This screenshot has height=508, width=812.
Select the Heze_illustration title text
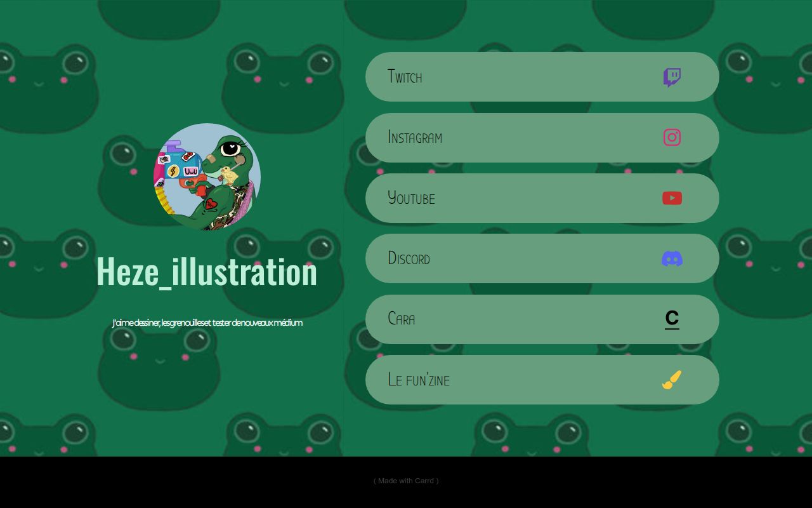(x=207, y=271)
